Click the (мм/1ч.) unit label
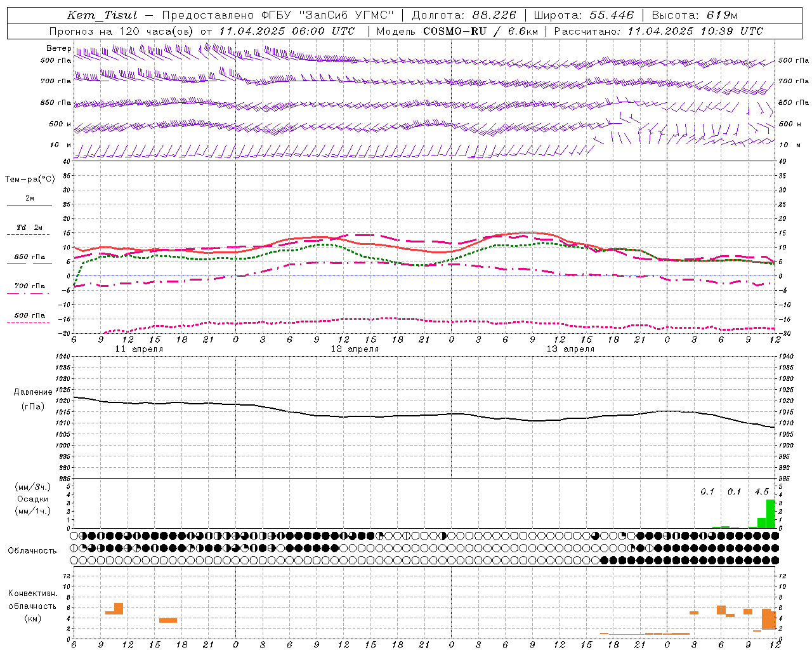Screen dimensions: 812x650 coord(32,511)
